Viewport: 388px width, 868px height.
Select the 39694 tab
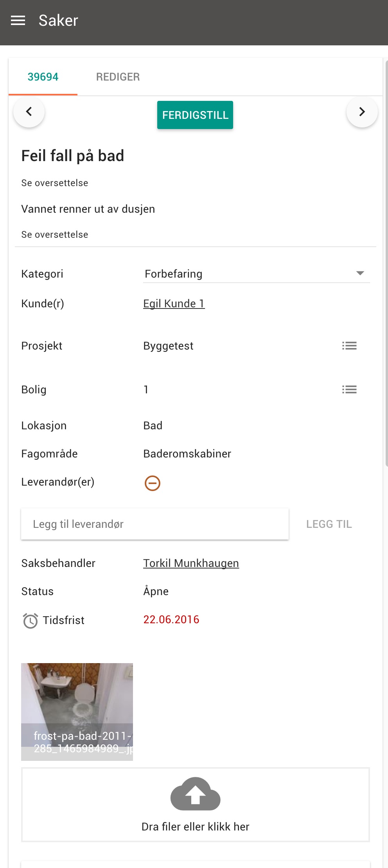[43, 77]
